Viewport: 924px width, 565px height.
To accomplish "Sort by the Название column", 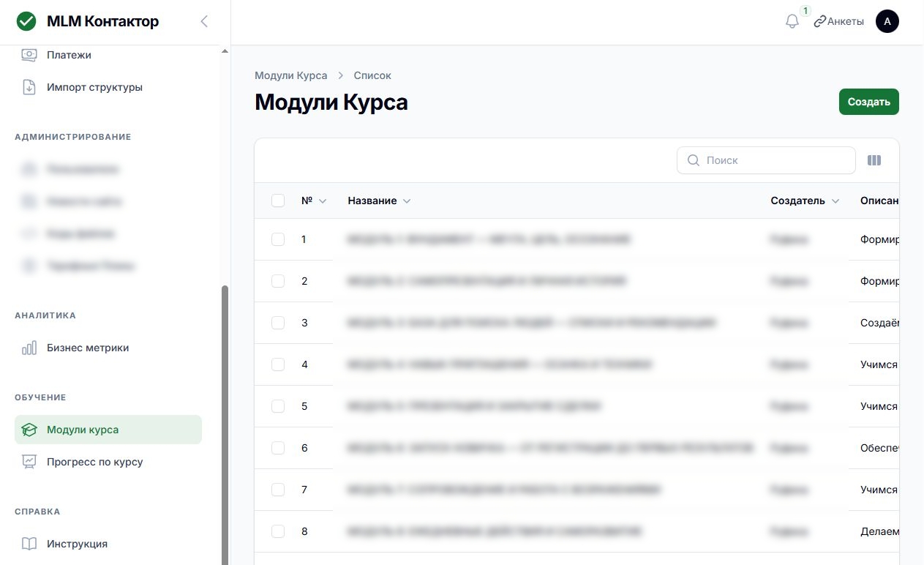I will click(x=380, y=201).
